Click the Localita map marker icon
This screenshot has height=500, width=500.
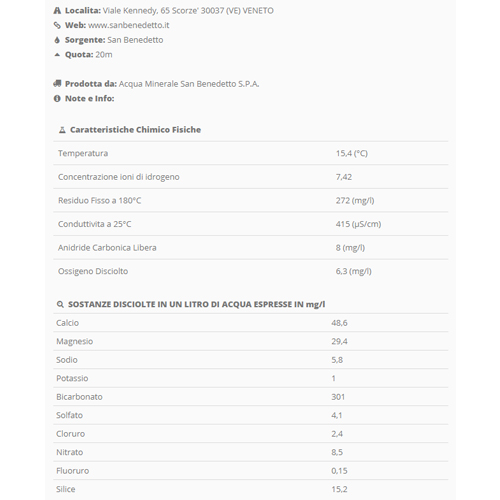(57, 11)
